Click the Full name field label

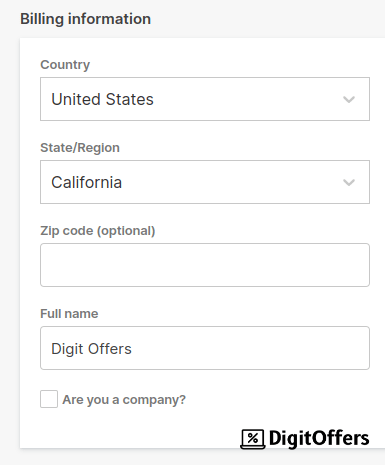coord(69,314)
